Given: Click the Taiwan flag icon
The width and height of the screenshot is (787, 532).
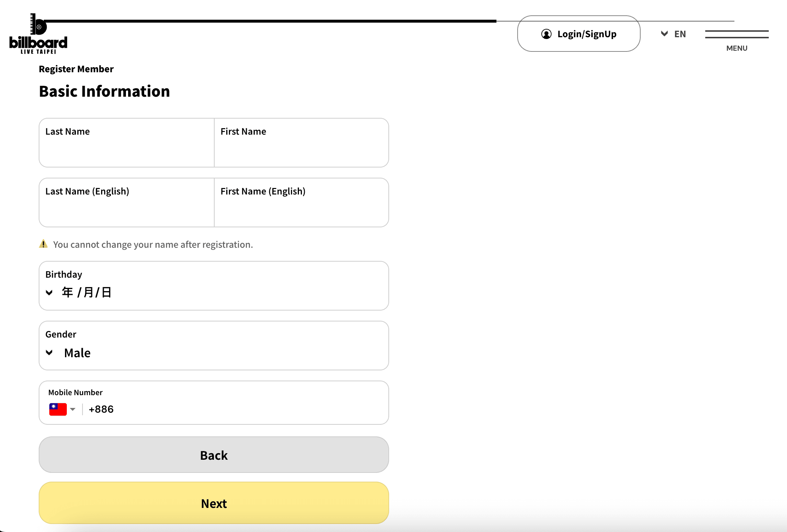Looking at the screenshot, I should pos(58,409).
